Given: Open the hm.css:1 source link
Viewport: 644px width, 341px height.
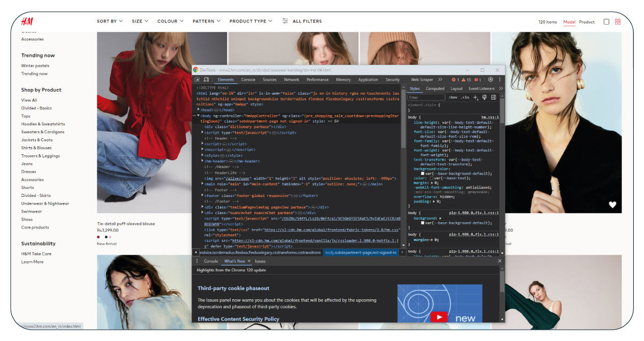Looking at the screenshot, I should pyautogui.click(x=490, y=117).
